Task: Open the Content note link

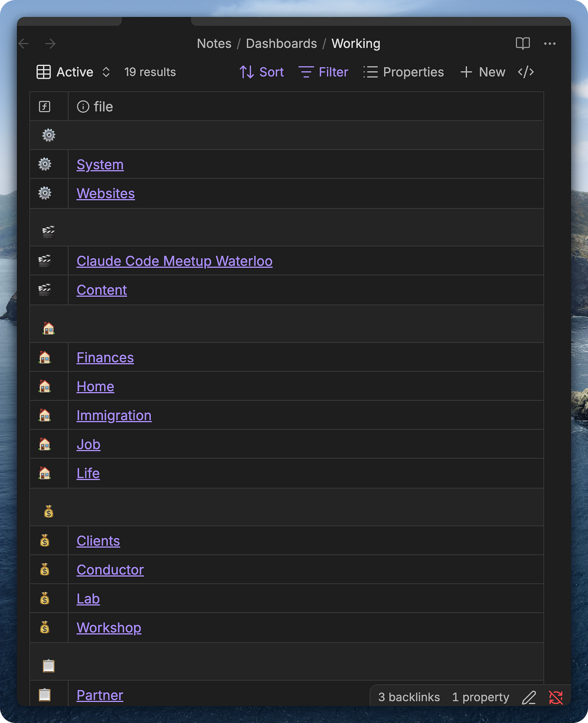Action: pyautogui.click(x=102, y=290)
